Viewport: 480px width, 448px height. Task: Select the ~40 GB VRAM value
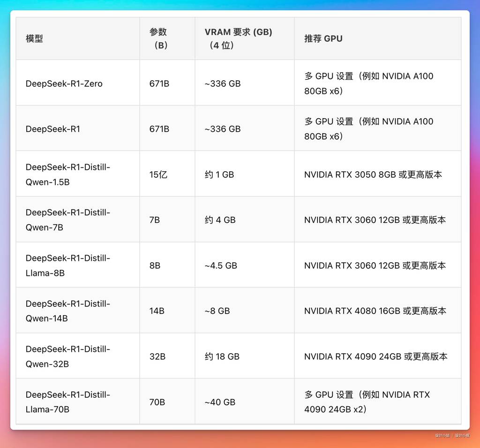[x=220, y=402]
